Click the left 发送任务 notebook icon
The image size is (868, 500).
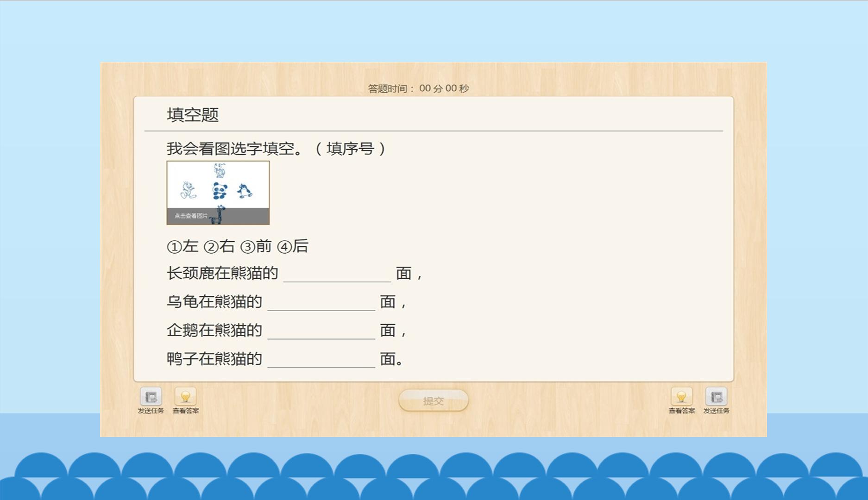click(151, 397)
